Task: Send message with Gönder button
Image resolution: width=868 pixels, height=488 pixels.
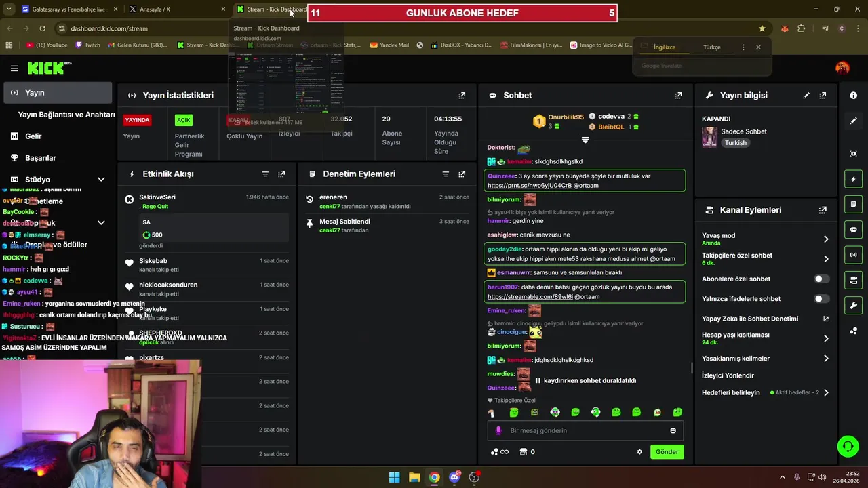Action: tap(667, 452)
